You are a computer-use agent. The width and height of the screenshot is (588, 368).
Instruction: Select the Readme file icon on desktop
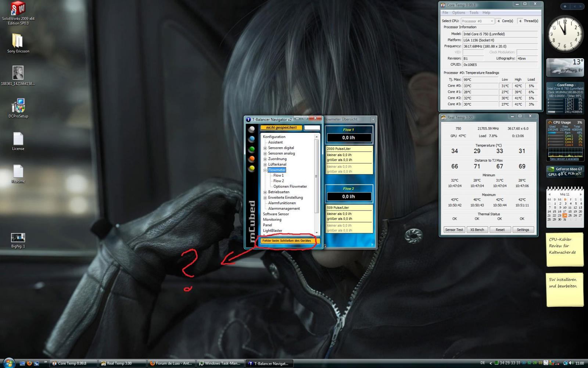(18, 174)
